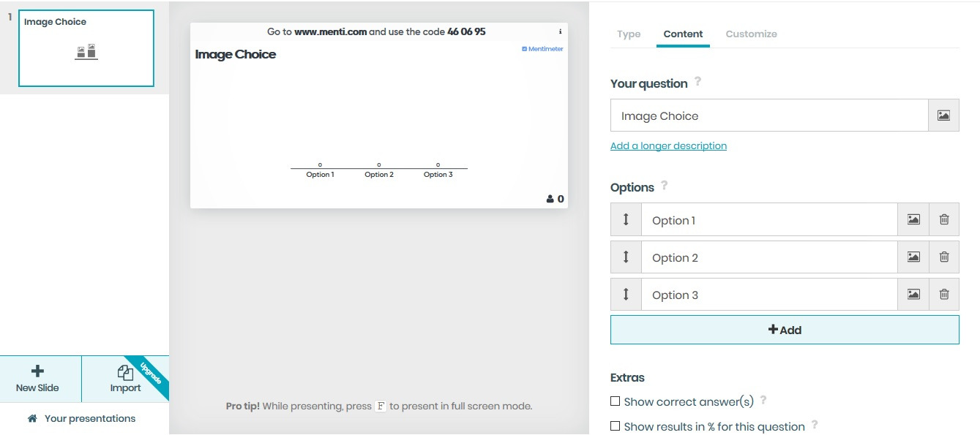The width and height of the screenshot is (980, 435).
Task: Click Add a longer description link
Action: click(x=668, y=145)
